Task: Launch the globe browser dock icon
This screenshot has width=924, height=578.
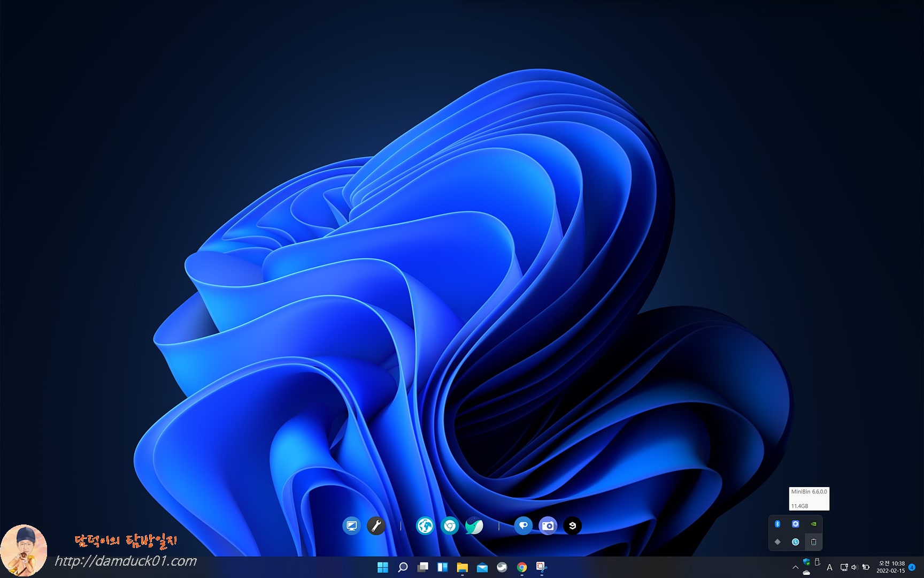Action: [425, 526]
